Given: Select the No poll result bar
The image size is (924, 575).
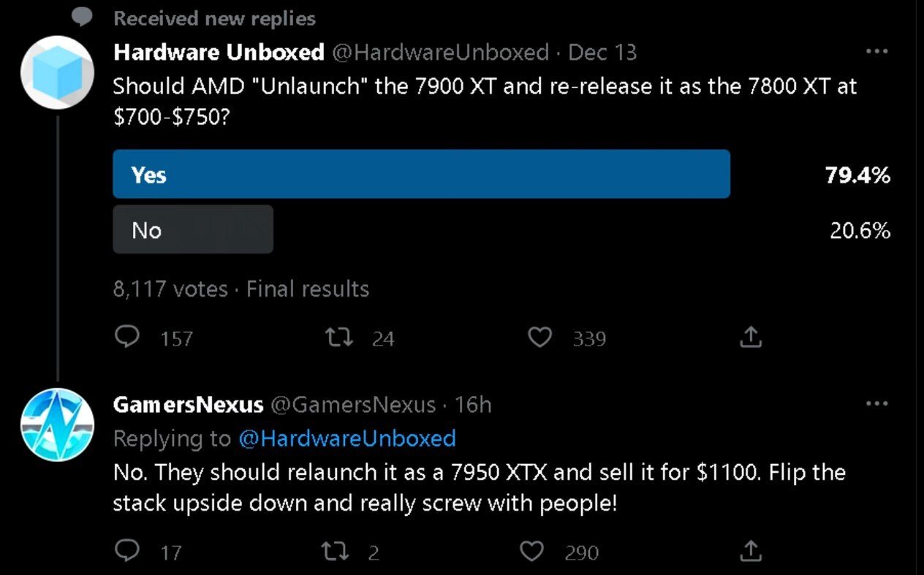Looking at the screenshot, I should pyautogui.click(x=193, y=229).
